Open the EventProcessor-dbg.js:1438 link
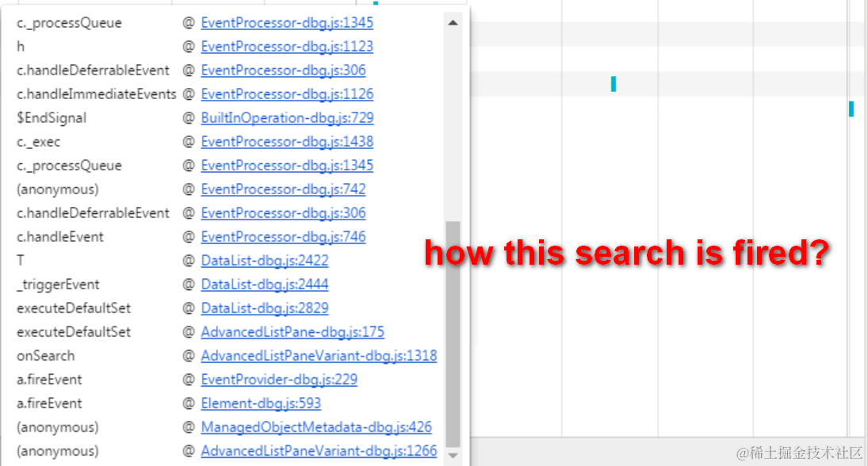Screen dimensions: 868x466 tap(287, 142)
